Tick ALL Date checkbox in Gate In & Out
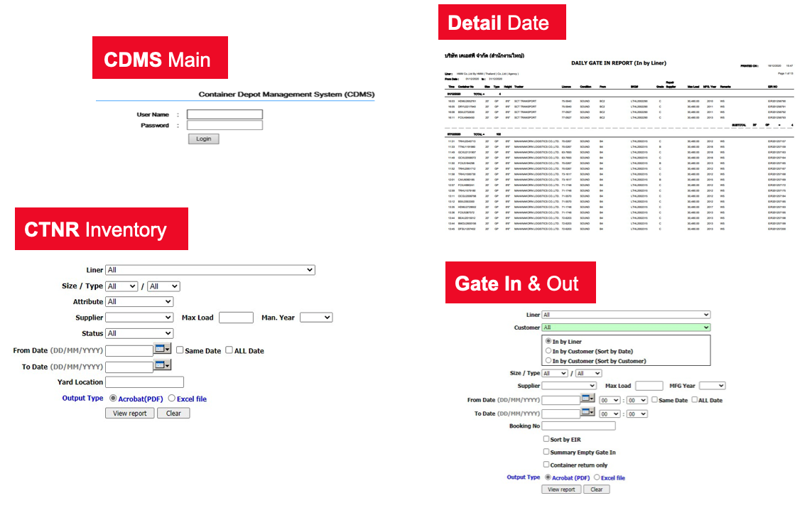Screen dimensions: 812x508 click(695, 400)
